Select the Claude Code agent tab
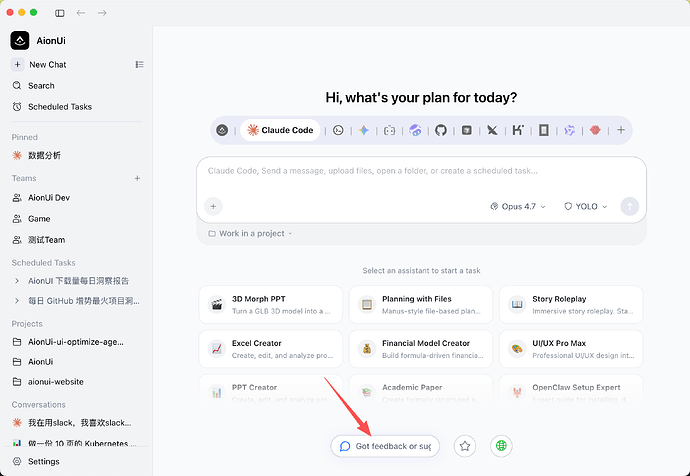 tap(280, 130)
